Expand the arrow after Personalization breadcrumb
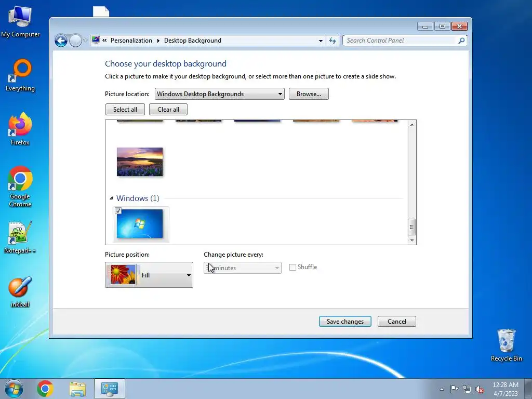The height and width of the screenshot is (399, 532). (158, 41)
